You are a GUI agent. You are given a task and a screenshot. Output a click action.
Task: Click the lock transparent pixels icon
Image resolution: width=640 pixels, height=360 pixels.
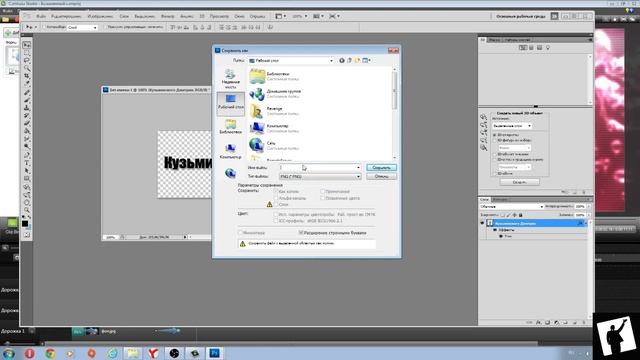[502, 215]
